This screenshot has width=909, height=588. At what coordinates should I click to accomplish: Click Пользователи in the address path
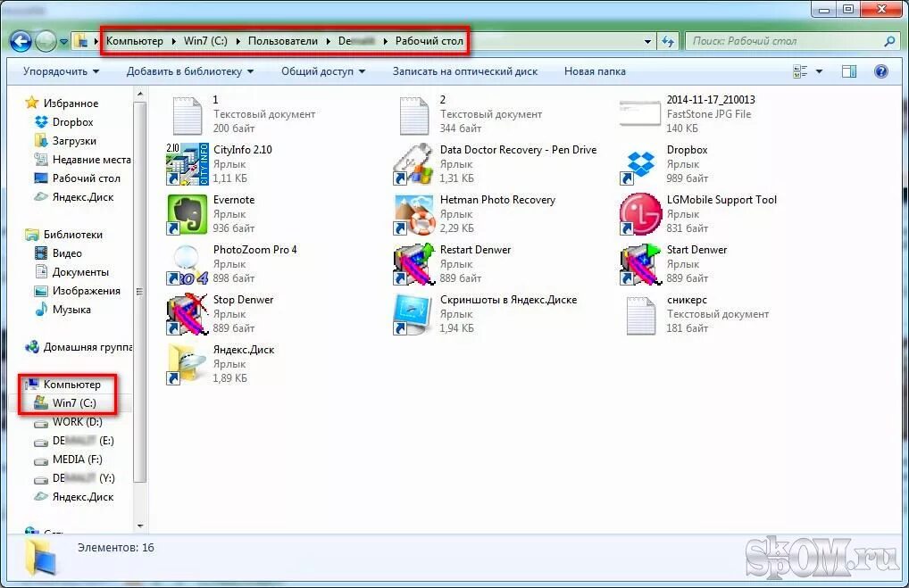pyautogui.click(x=283, y=41)
